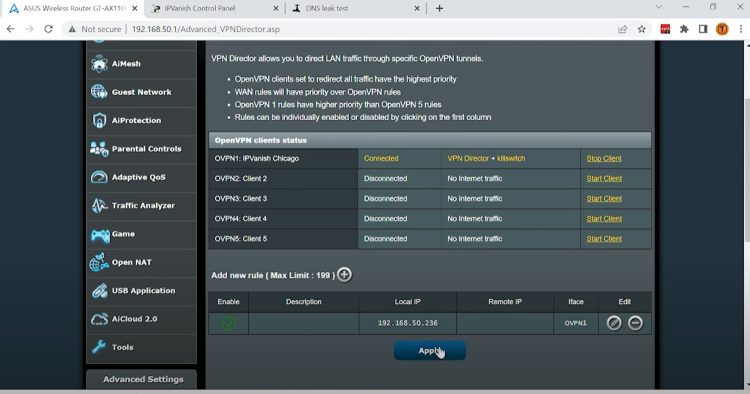750x394 pixels.
Task: Open the browser extensions puzzle icon
Action: click(684, 29)
